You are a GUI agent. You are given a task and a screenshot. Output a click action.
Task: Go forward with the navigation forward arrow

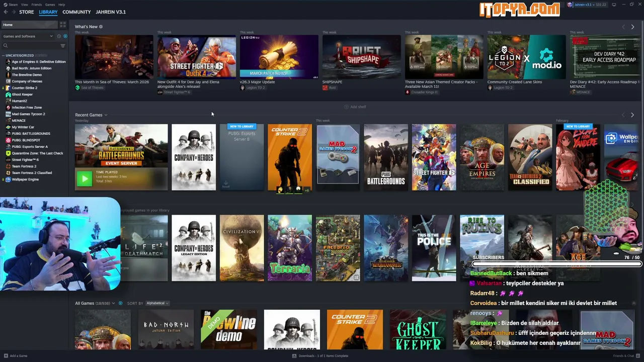[13, 12]
